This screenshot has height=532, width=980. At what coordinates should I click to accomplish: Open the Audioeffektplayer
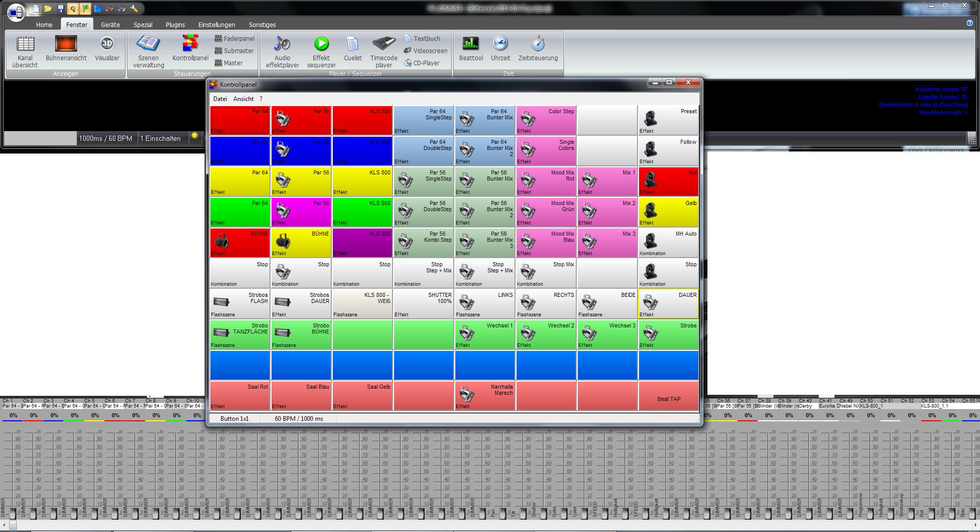pos(282,52)
